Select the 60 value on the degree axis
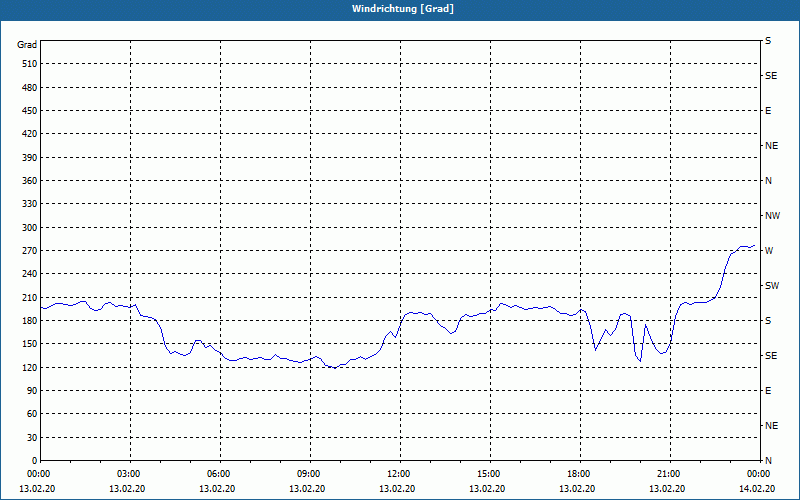 click(32, 414)
